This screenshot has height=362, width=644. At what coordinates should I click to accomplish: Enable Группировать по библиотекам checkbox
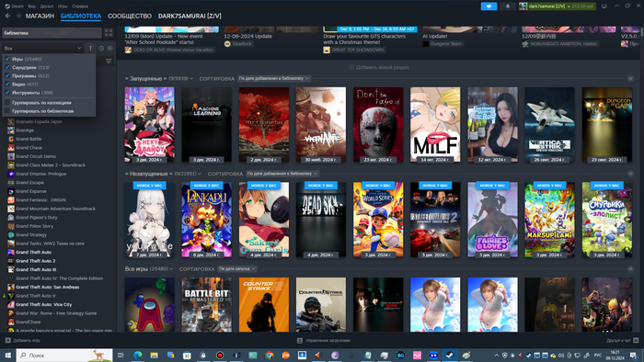[7, 110]
